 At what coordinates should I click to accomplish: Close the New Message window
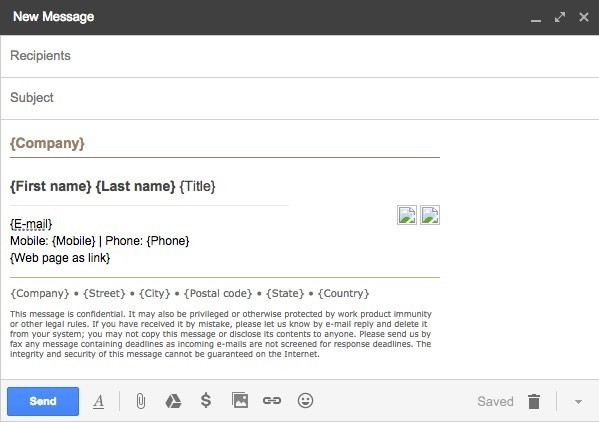pos(584,17)
